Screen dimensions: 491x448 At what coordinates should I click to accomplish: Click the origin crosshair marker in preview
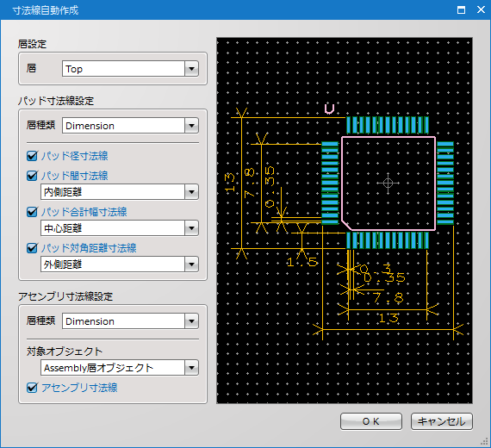click(388, 183)
